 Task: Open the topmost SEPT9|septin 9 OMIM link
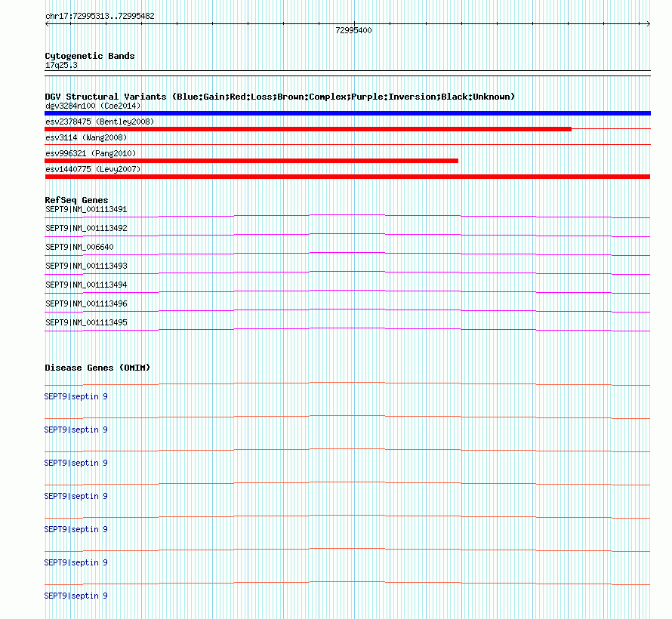tap(76, 396)
